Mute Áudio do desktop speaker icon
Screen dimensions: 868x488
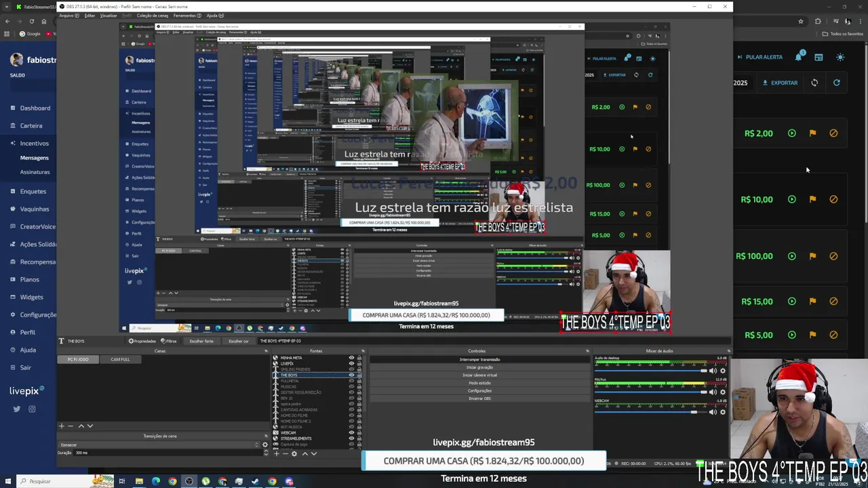pos(713,371)
